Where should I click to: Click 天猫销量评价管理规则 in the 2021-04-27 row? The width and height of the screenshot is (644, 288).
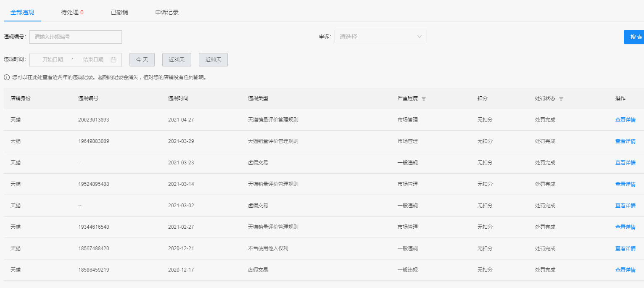[x=273, y=120]
